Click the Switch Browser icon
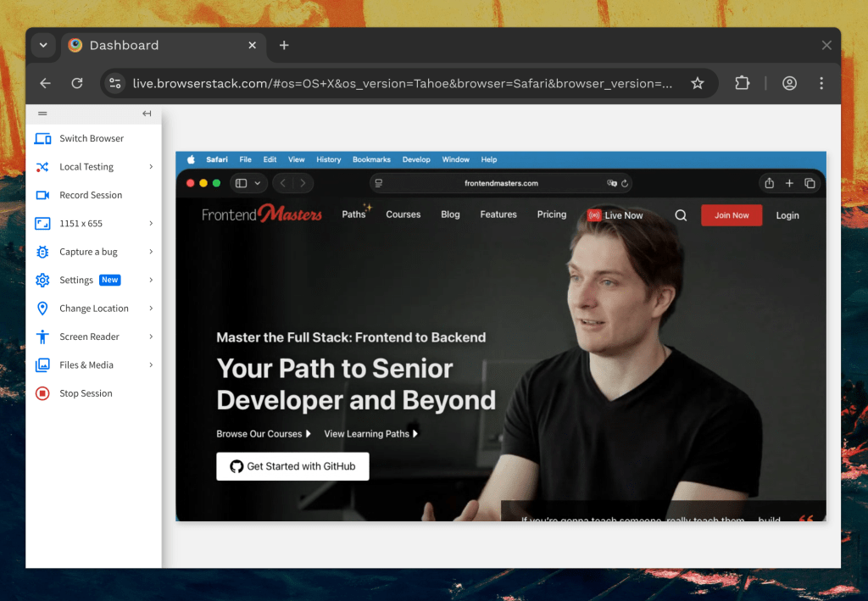Screen dimensions: 868x601 coord(42,138)
